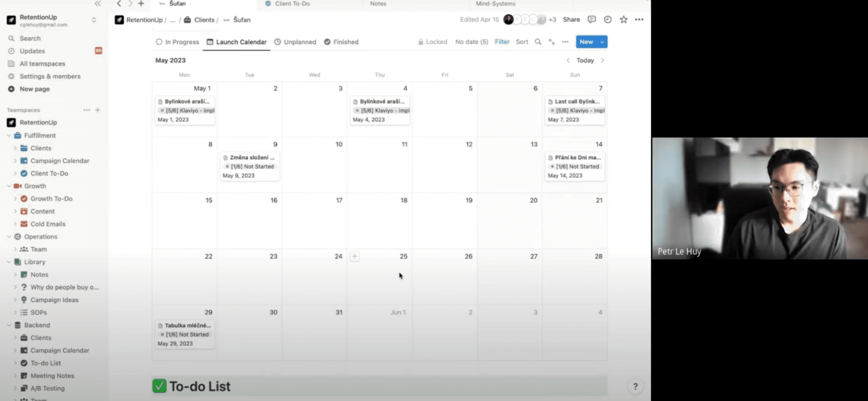Open calendar full-page expand arrows icon
868x401 pixels.
click(552, 42)
